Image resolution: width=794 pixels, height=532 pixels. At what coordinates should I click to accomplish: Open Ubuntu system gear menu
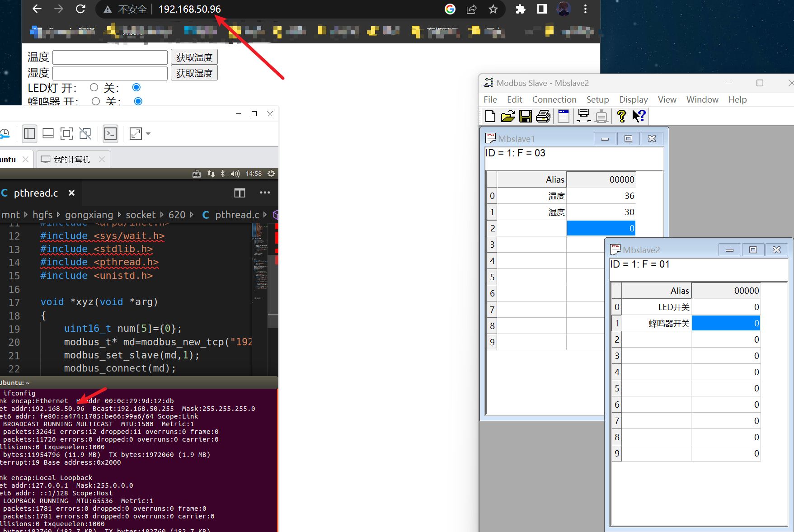point(271,174)
